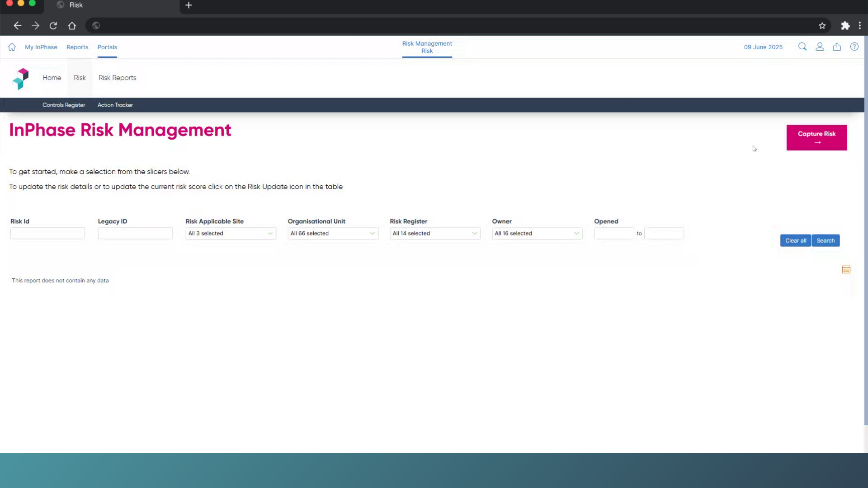This screenshot has height=488, width=868.
Task: Click the Clear all button
Action: coord(796,240)
